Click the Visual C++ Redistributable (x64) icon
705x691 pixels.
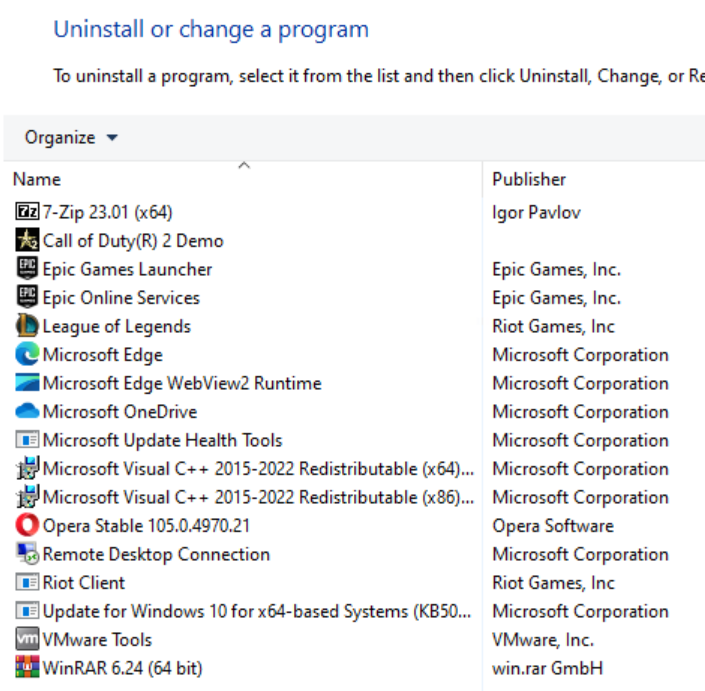pos(27,468)
